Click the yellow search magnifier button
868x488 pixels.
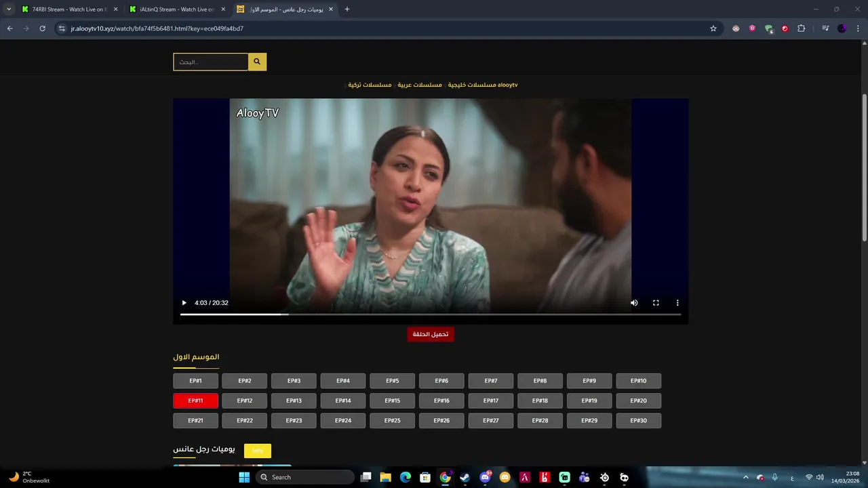tap(257, 62)
